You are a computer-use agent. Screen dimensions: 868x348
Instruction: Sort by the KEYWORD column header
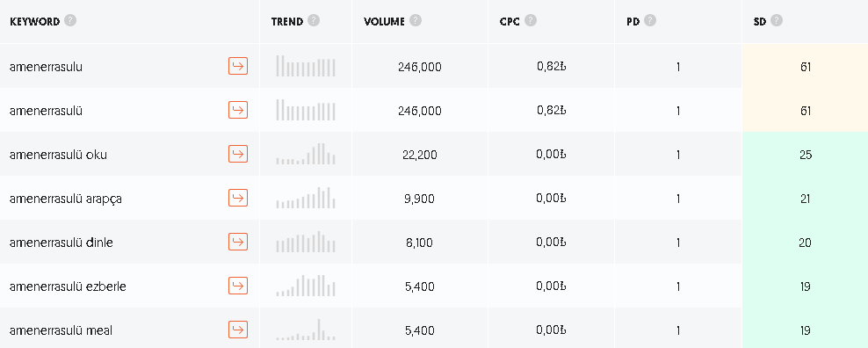point(35,22)
